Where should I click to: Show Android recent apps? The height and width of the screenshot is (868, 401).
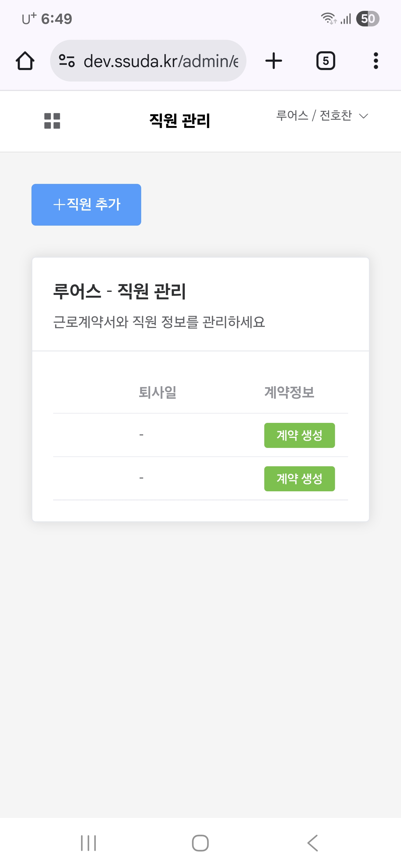(88, 843)
